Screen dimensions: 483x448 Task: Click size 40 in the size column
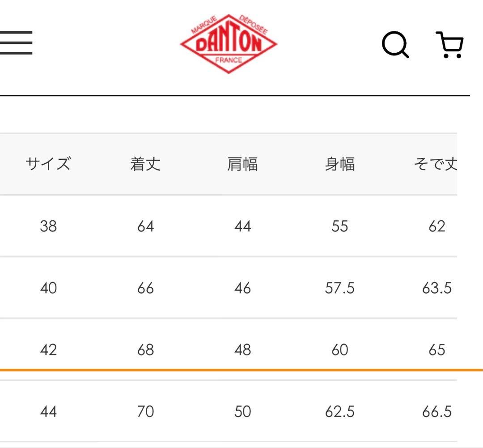click(48, 288)
